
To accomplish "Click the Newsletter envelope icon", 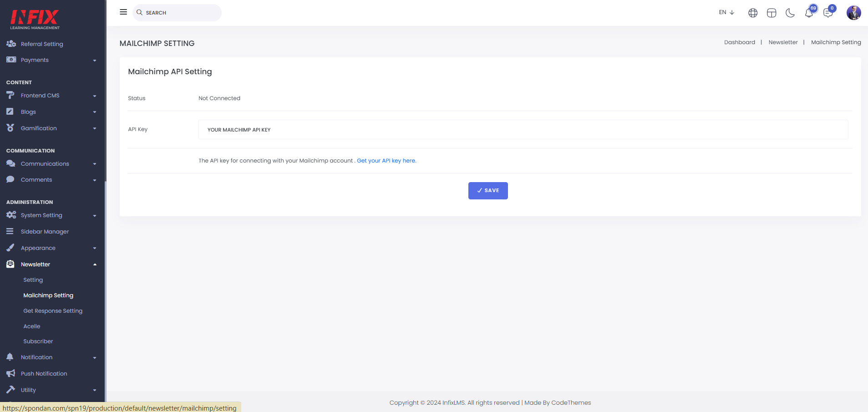I will [x=10, y=264].
